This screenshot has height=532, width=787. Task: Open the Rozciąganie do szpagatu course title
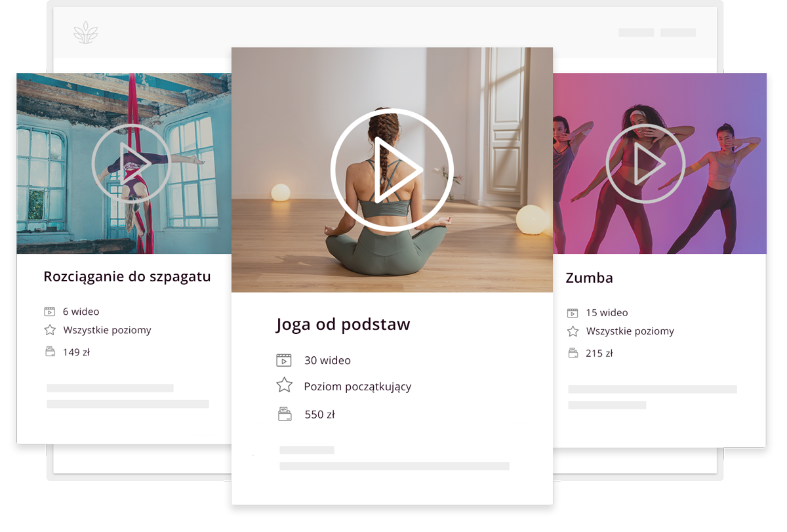point(127,277)
